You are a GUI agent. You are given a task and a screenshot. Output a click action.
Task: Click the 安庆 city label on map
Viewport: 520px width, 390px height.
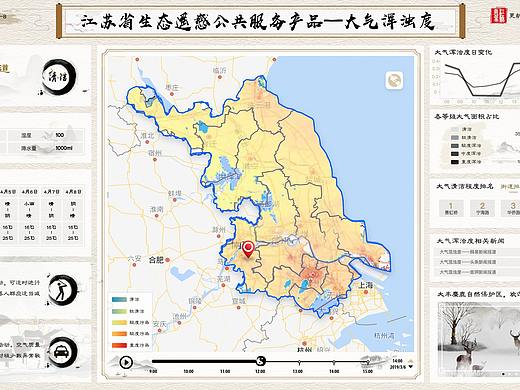[159, 324]
